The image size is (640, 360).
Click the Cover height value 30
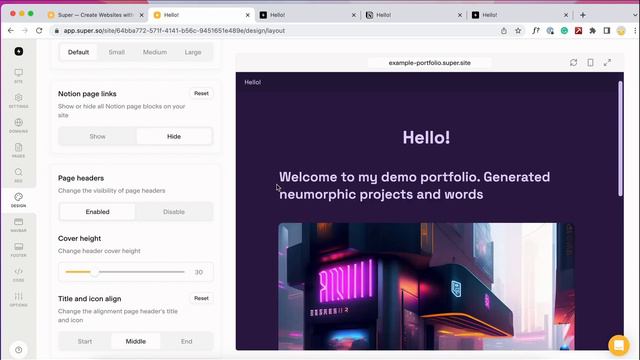pyautogui.click(x=199, y=272)
